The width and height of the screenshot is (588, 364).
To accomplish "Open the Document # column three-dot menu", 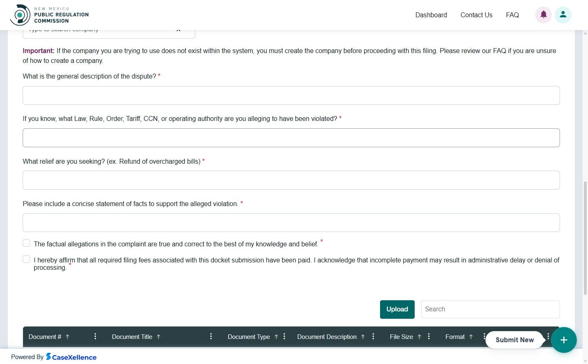I will (x=95, y=336).
